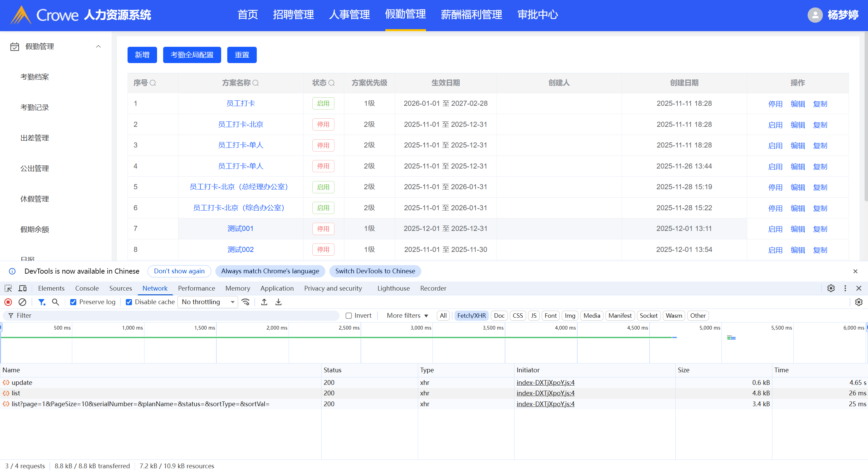Click the 考勤全局配置 button
Viewport: 868px width, 472px height.
coord(192,55)
